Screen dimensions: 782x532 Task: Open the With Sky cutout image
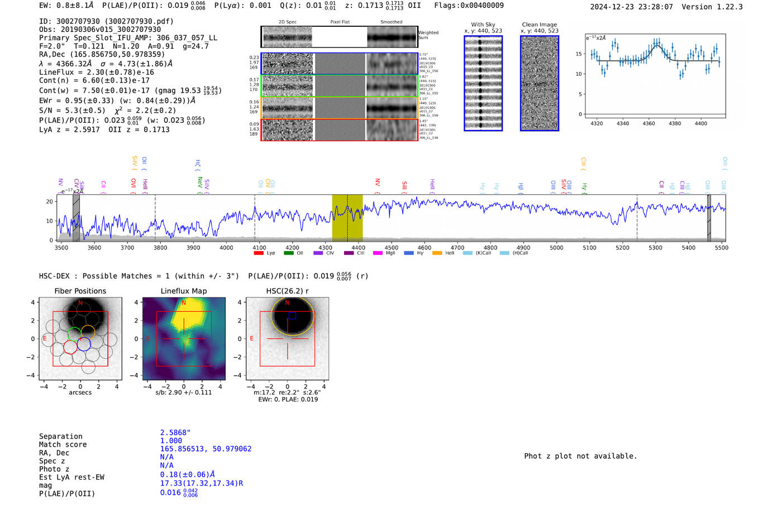coord(483,83)
